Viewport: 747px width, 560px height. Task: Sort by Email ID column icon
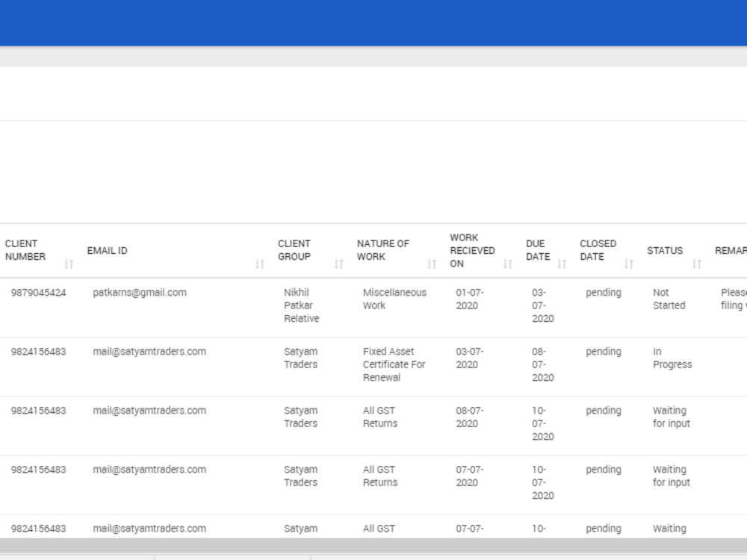click(260, 264)
